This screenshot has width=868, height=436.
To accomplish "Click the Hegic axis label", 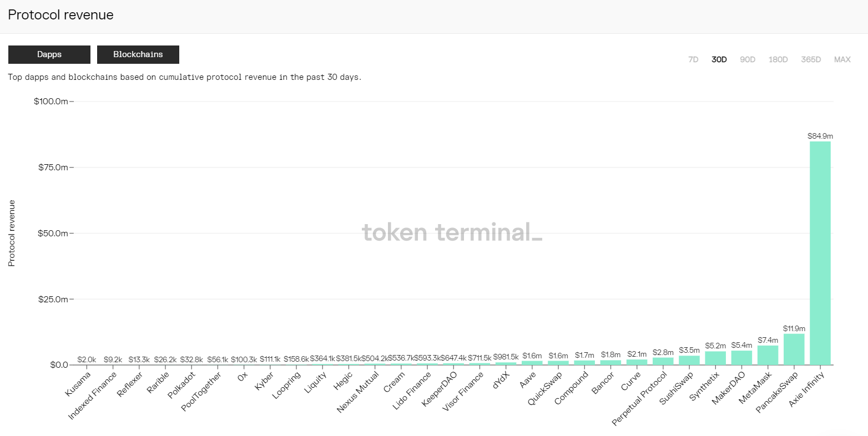I will pyautogui.click(x=343, y=381).
